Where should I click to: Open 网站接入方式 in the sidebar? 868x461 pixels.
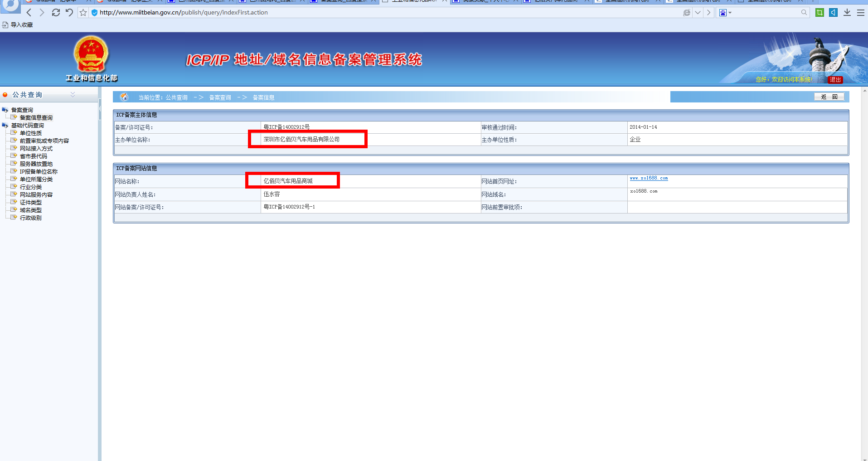coord(36,149)
